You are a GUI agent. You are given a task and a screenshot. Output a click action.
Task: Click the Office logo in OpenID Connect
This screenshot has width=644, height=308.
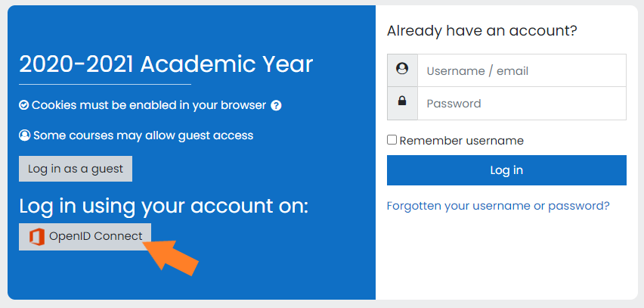tap(37, 238)
